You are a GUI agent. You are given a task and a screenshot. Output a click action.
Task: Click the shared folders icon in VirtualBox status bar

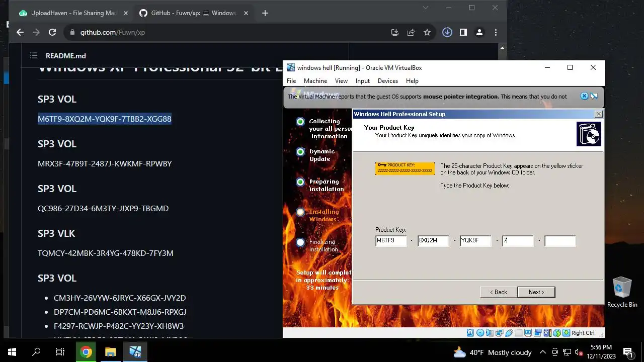click(518, 333)
